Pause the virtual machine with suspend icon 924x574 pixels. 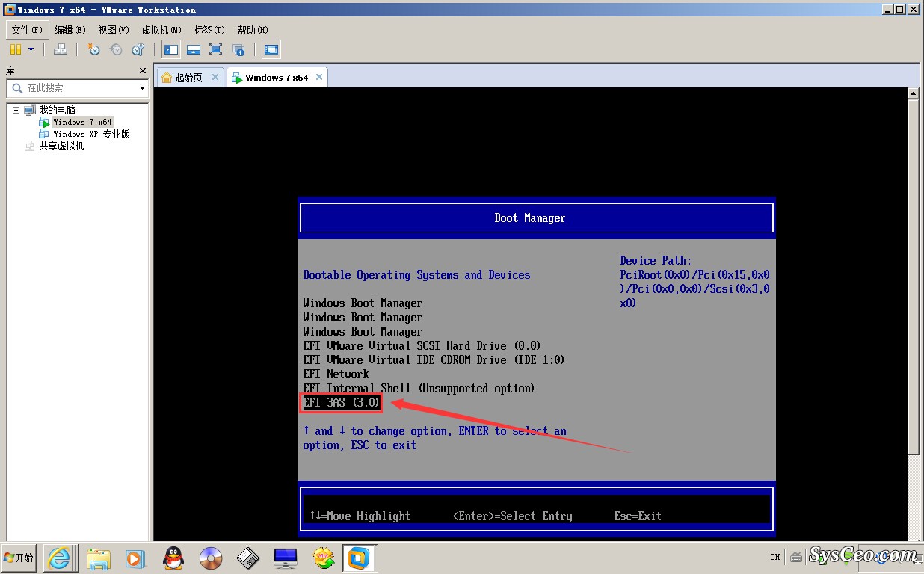point(16,49)
